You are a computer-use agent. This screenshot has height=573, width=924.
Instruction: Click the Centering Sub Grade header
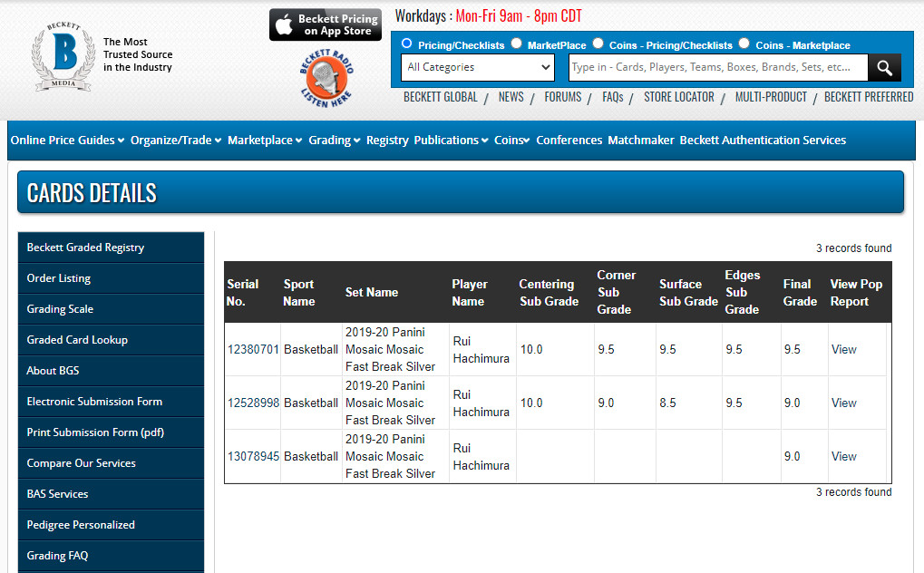tap(549, 293)
